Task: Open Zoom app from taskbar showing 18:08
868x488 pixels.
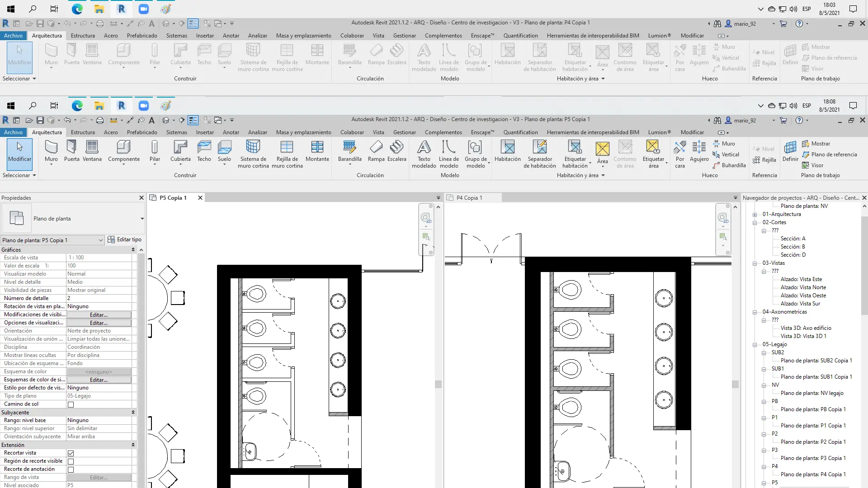Action: click(143, 106)
